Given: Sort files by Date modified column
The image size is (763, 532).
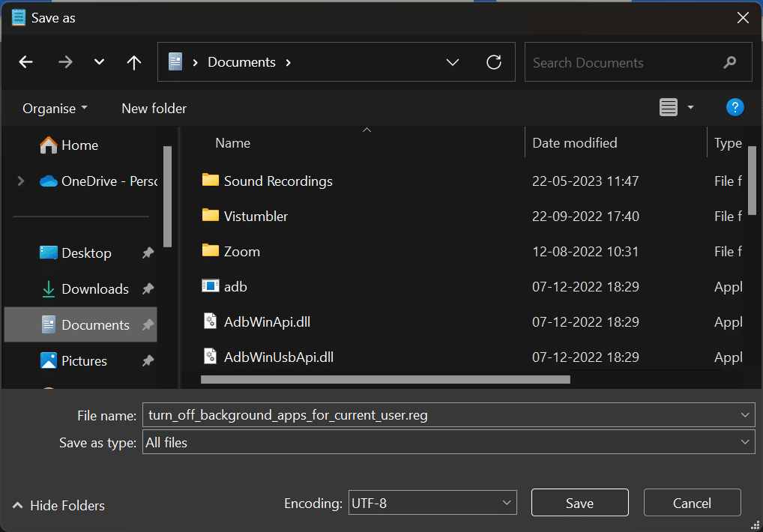Looking at the screenshot, I should (575, 143).
